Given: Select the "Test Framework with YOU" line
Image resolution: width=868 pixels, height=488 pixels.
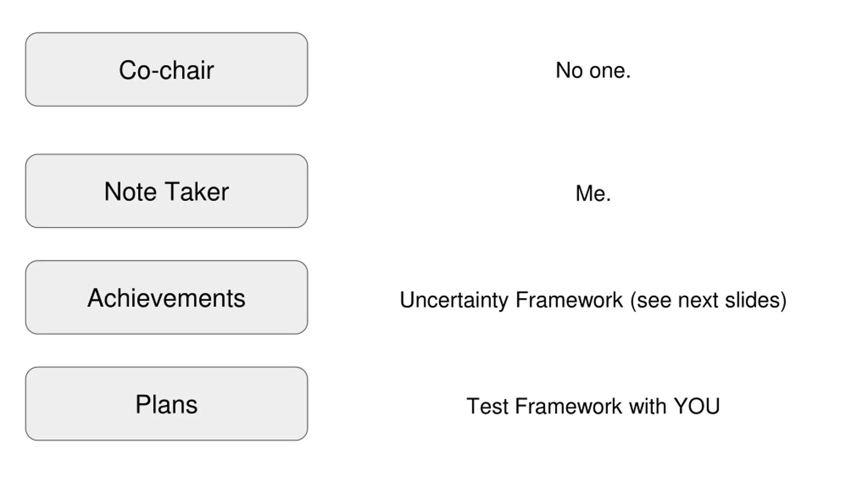Looking at the screenshot, I should click(x=593, y=406).
